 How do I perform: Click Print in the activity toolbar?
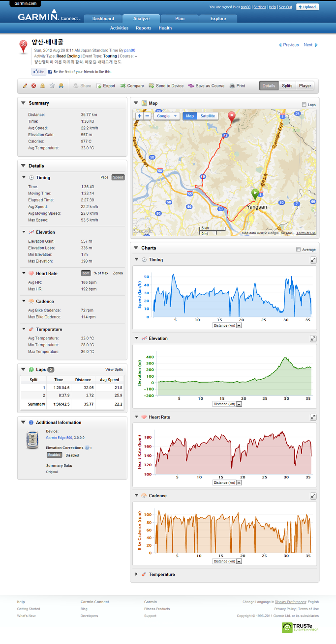point(237,85)
